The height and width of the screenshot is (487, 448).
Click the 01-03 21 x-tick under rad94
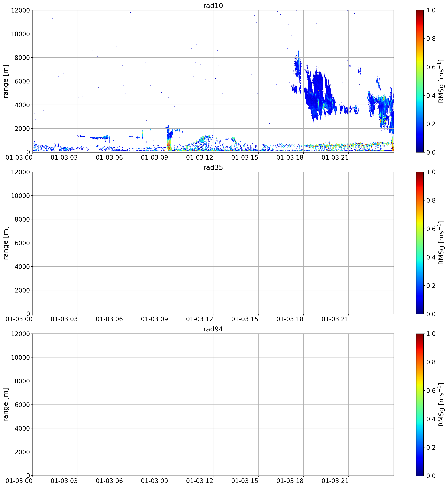point(335,481)
